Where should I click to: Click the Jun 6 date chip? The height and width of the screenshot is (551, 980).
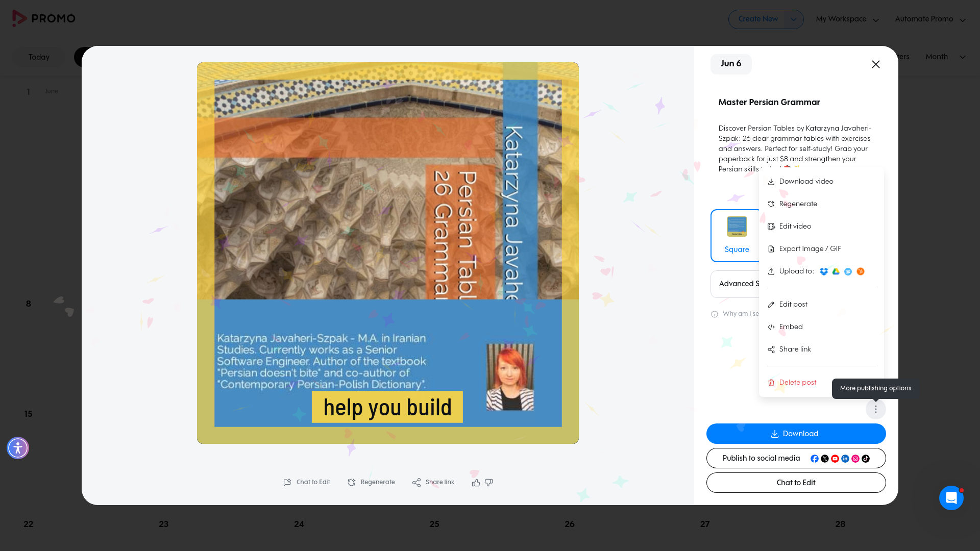point(731,64)
